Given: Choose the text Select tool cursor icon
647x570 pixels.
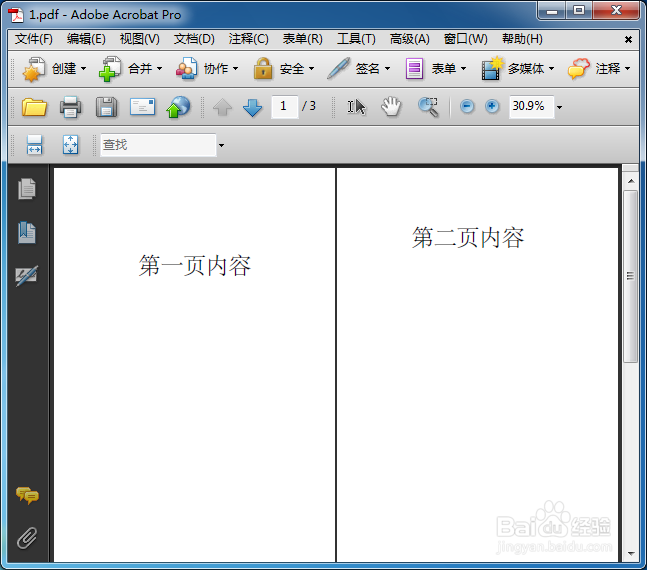Looking at the screenshot, I should [x=357, y=107].
